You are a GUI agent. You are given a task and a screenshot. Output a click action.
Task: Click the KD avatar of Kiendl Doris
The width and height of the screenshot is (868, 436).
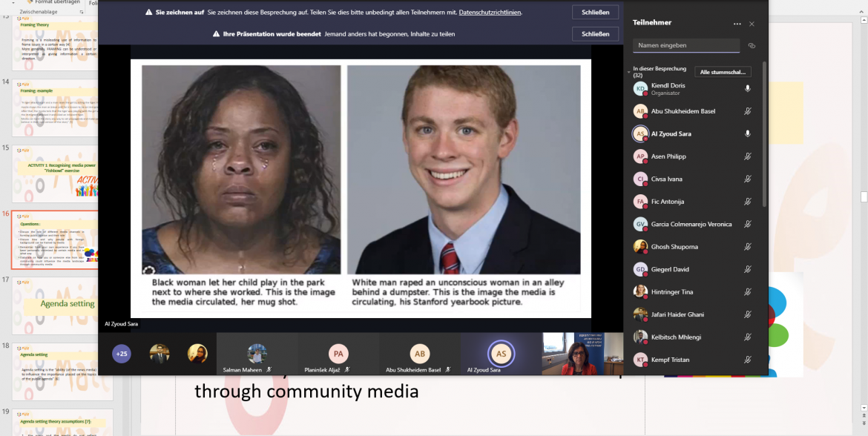640,88
